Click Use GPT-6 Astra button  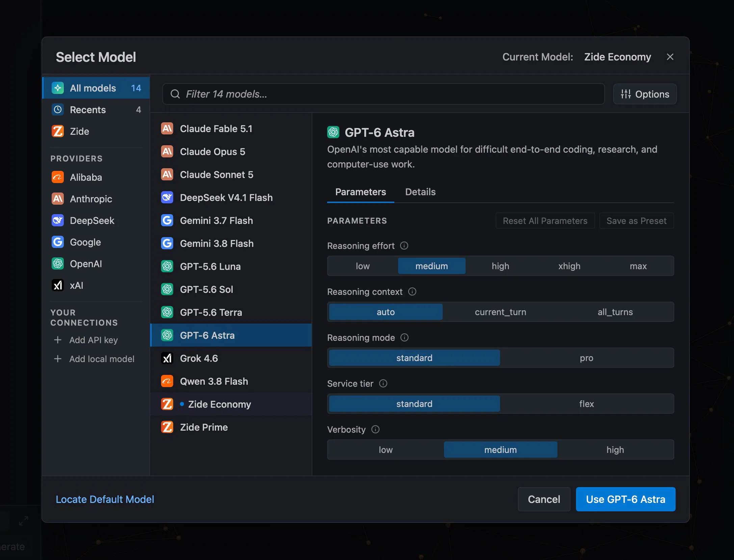point(626,499)
